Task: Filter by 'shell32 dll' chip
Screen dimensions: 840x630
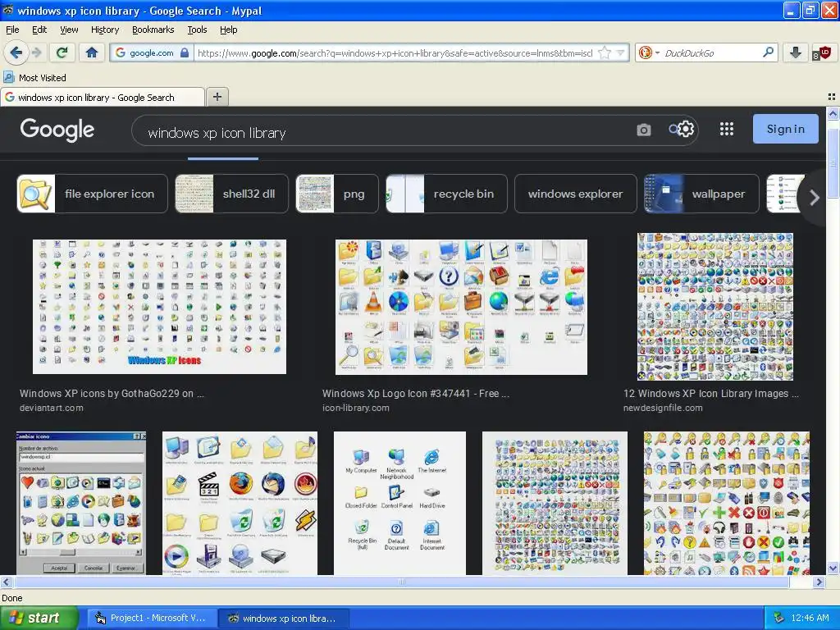Action: coord(231,194)
